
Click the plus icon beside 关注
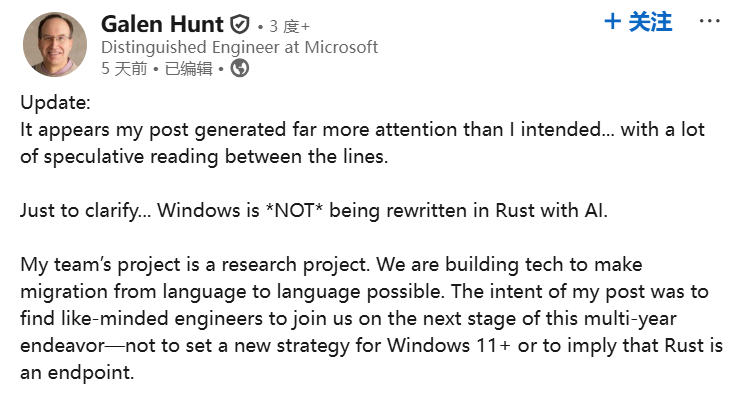(x=613, y=22)
